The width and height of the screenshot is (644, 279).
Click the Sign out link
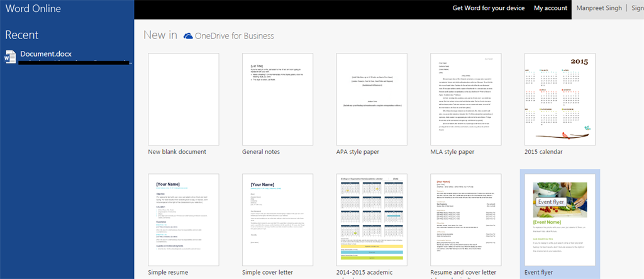pyautogui.click(x=638, y=8)
